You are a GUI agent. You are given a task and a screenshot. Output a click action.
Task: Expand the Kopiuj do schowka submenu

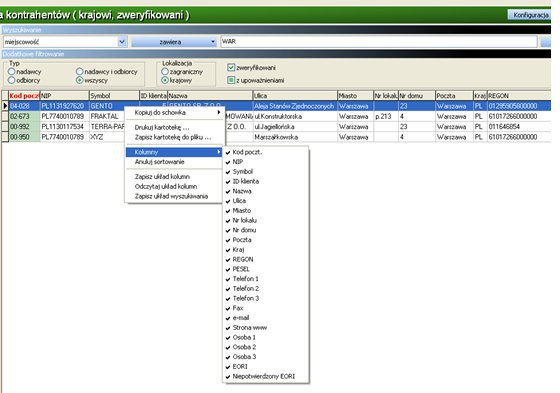175,113
